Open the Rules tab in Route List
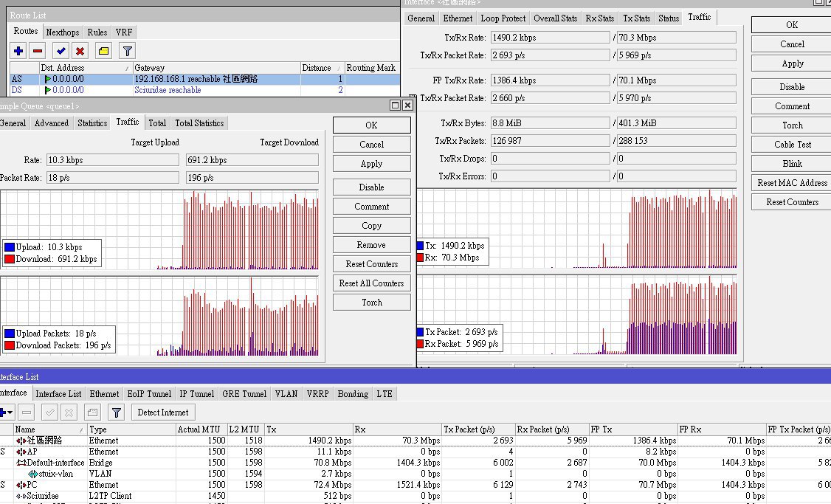831x504 pixels. point(97,32)
